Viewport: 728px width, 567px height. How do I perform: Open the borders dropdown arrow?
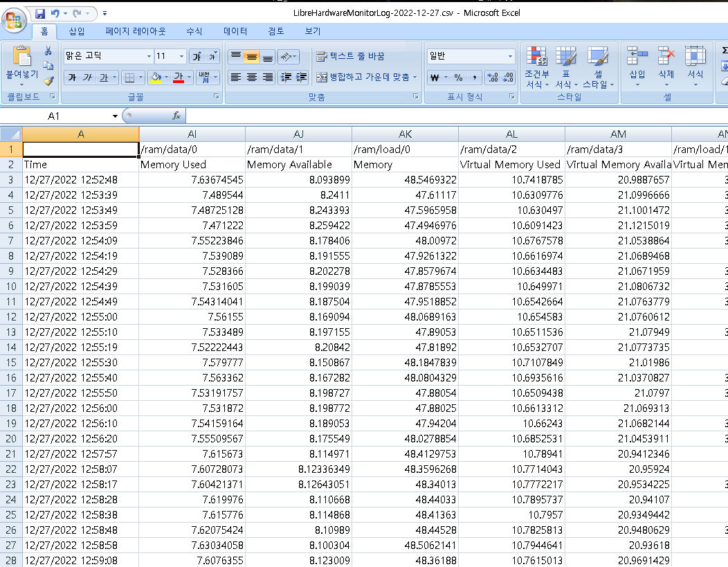[x=140, y=77]
